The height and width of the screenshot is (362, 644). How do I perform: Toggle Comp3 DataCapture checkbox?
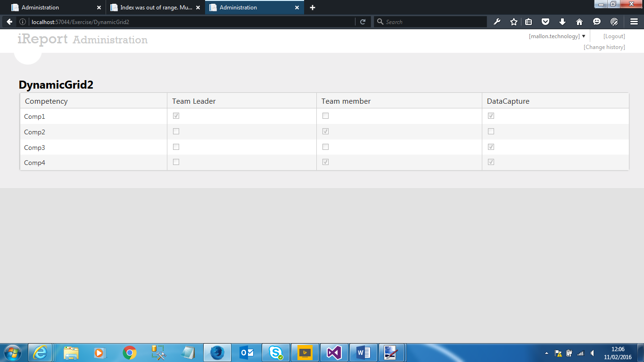coord(491,147)
